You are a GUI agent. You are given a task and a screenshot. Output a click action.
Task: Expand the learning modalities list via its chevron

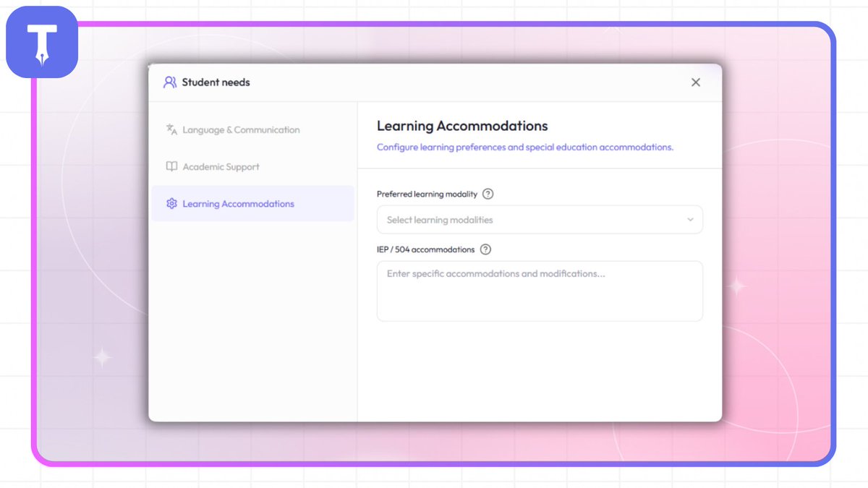(691, 220)
